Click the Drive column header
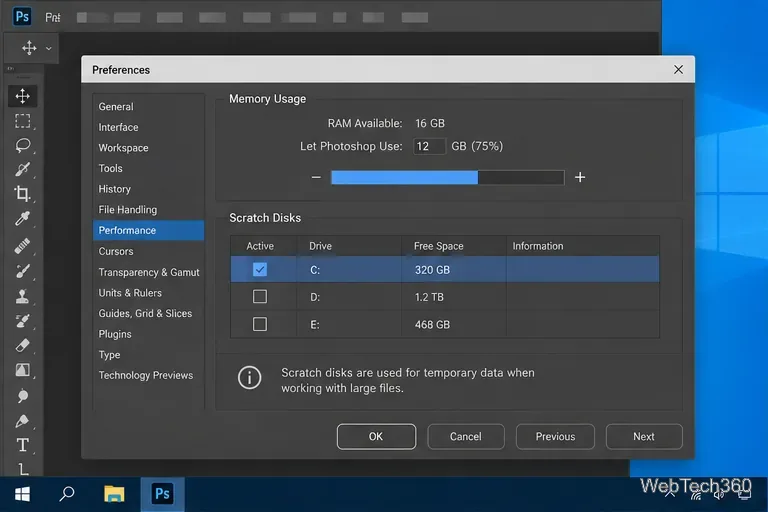768x512 pixels. pyautogui.click(x=320, y=246)
